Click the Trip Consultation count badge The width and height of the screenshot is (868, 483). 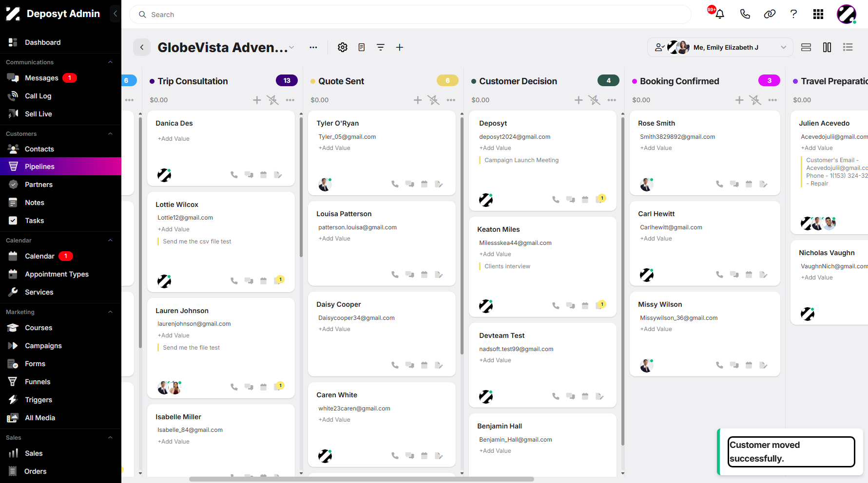pyautogui.click(x=287, y=81)
